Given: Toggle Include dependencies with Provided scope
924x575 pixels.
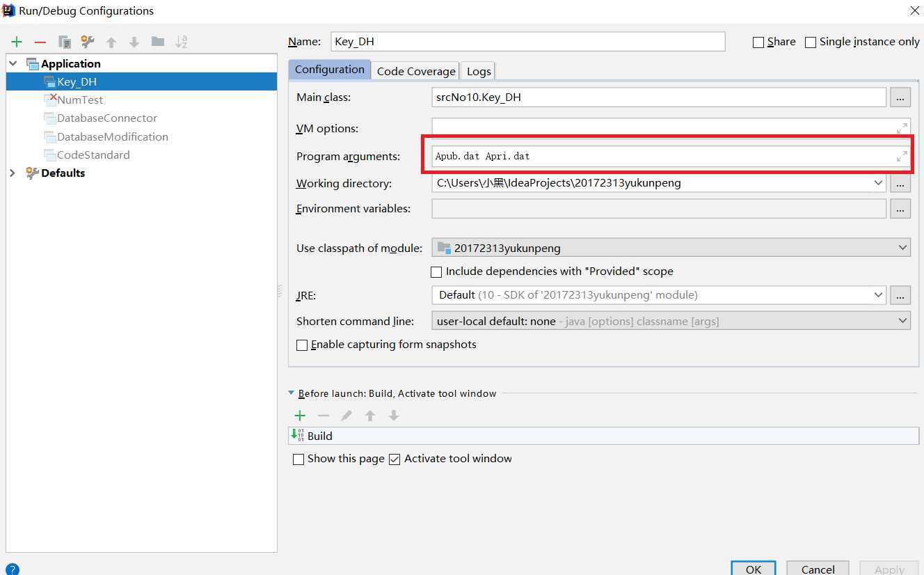Looking at the screenshot, I should coord(436,271).
